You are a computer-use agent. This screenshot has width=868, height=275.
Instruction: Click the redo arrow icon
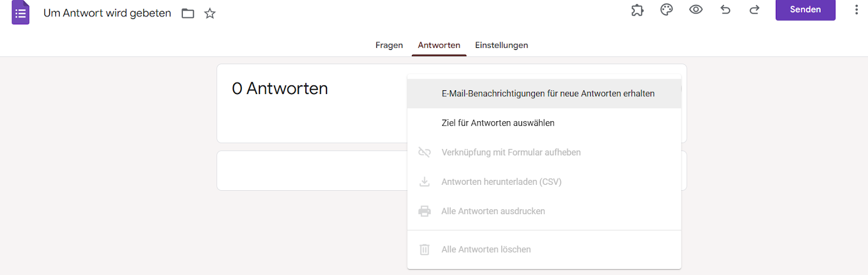755,10
